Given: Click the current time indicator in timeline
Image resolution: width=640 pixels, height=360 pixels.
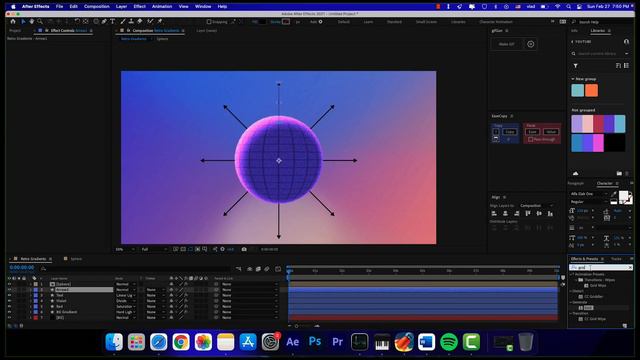Looking at the screenshot, I should coord(289,271).
